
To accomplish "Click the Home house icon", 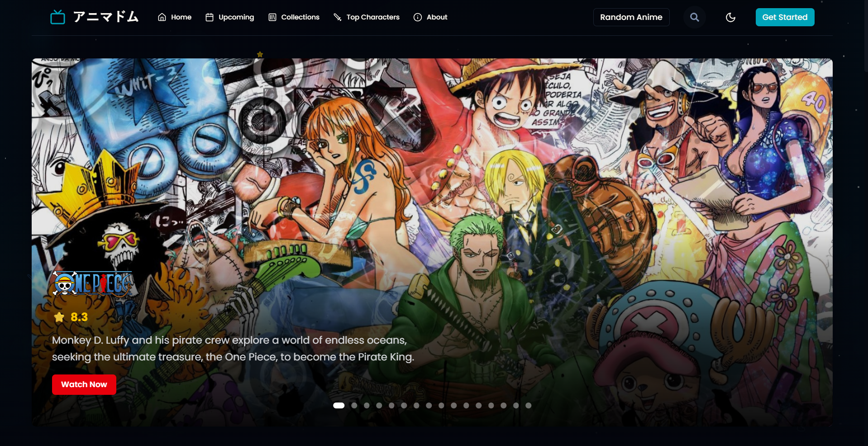I will (162, 17).
